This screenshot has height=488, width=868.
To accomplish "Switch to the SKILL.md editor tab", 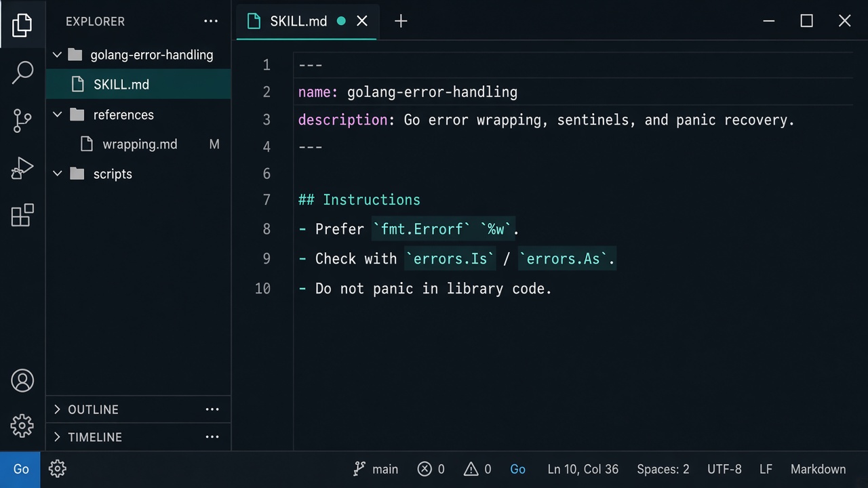I will 307,21.
